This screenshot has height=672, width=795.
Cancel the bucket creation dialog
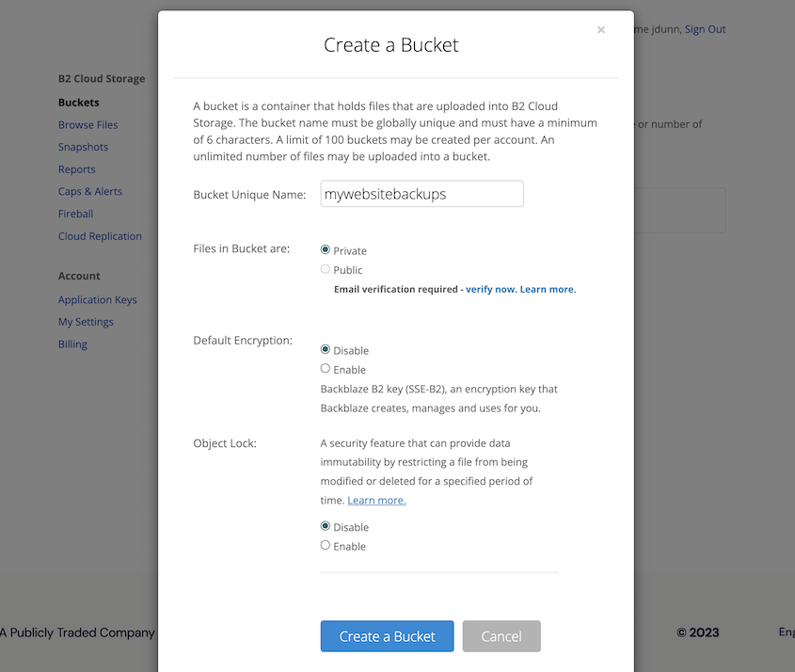[501, 636]
